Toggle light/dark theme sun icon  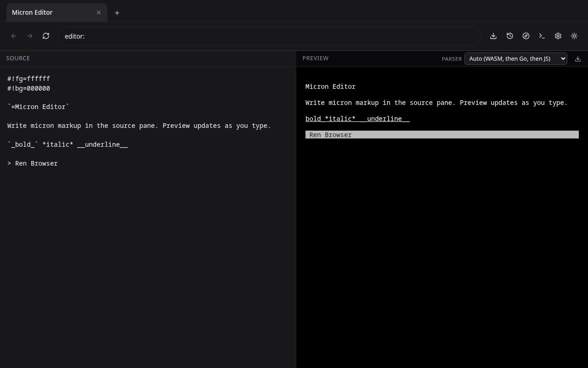coord(574,36)
